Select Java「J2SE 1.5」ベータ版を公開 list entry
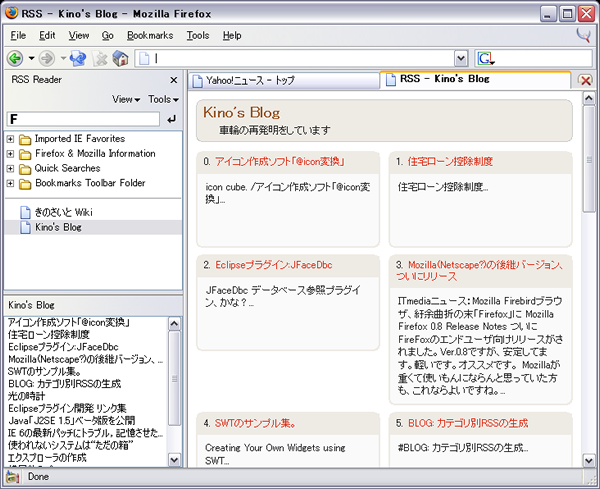The width and height of the screenshot is (600, 489). click(72, 421)
